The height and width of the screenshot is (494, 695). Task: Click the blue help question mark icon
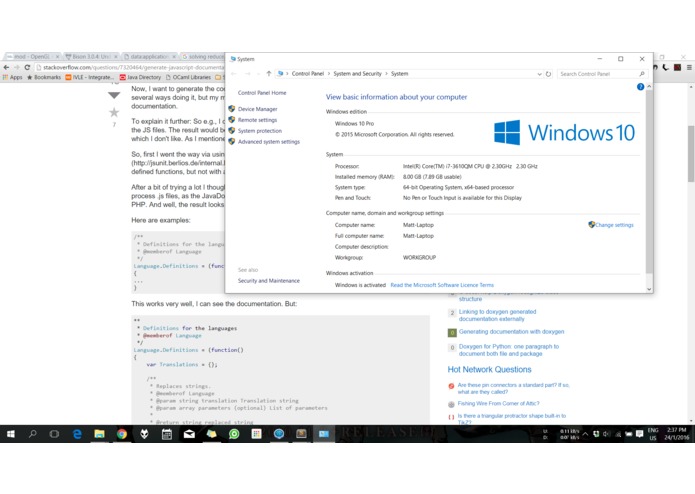point(640,87)
